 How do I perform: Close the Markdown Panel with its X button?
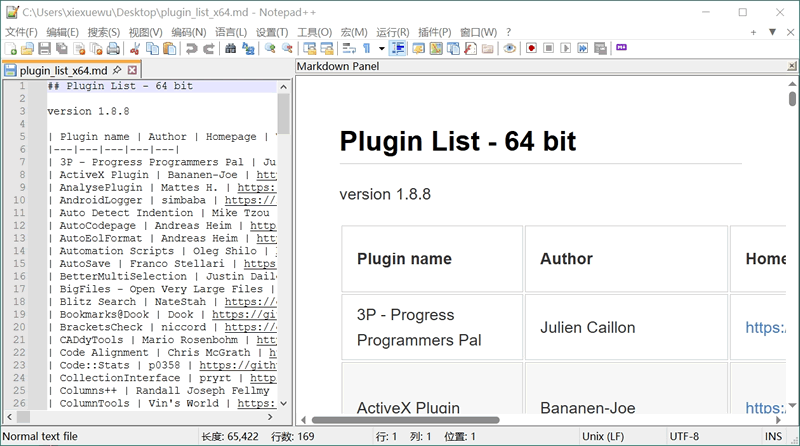pyautogui.click(x=792, y=67)
